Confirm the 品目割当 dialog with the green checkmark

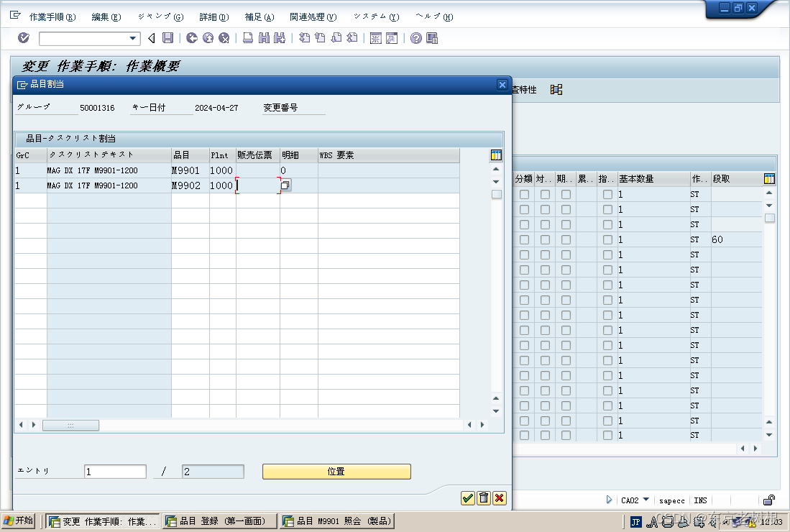[x=467, y=497]
